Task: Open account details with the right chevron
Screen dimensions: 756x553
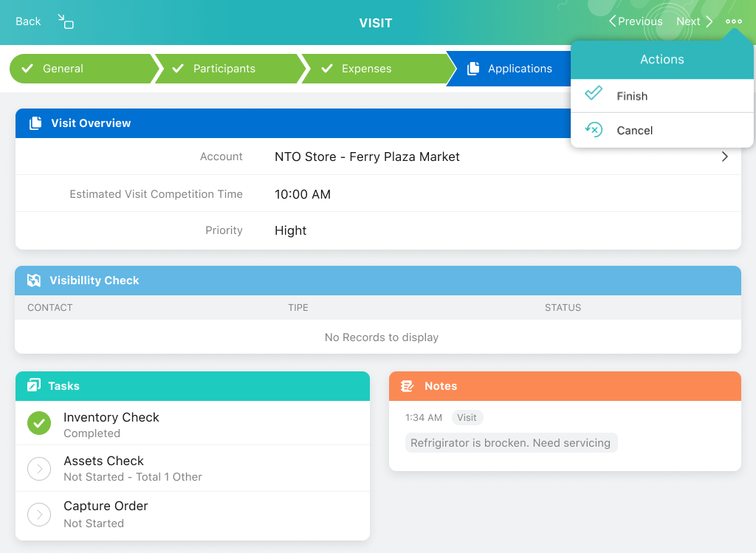Action: tap(724, 157)
